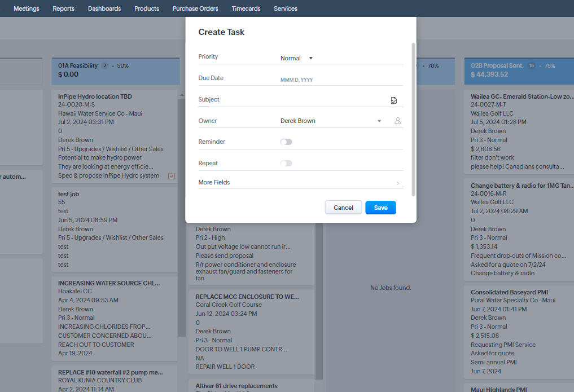Click the Pri 2 - High text

coord(210,237)
